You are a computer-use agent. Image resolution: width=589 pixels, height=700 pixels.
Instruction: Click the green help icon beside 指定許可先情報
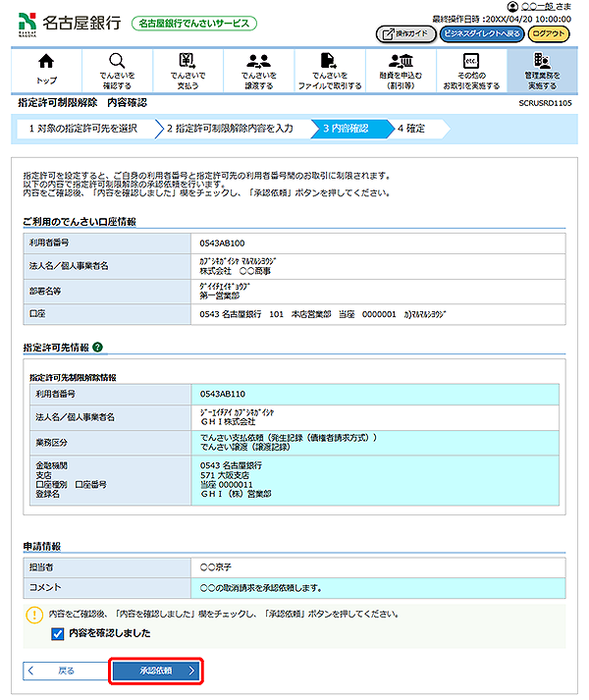point(98,348)
